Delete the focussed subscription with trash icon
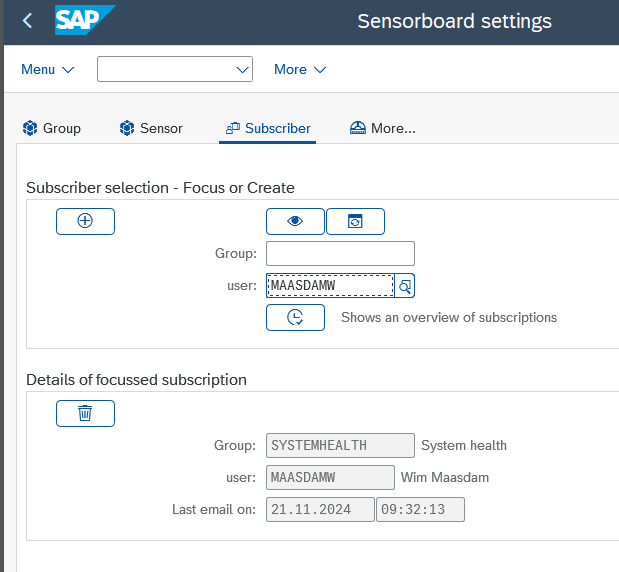 (85, 413)
